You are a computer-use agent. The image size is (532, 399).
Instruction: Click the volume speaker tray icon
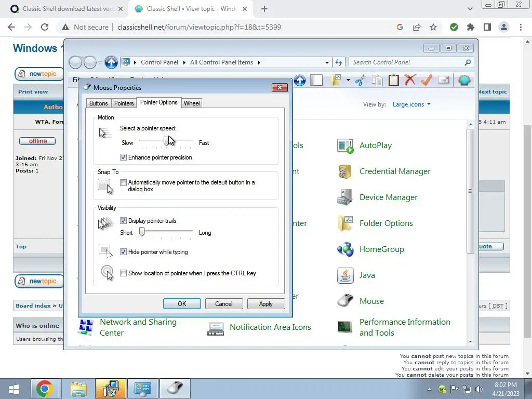479,389
